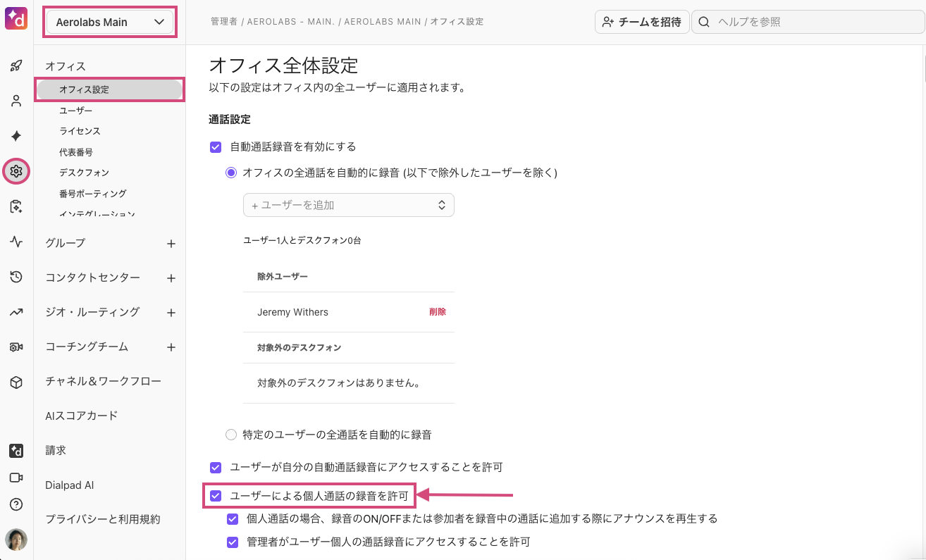Viewport: 926px width, 560px height.
Task: Expand the グループ section
Action: click(x=171, y=242)
